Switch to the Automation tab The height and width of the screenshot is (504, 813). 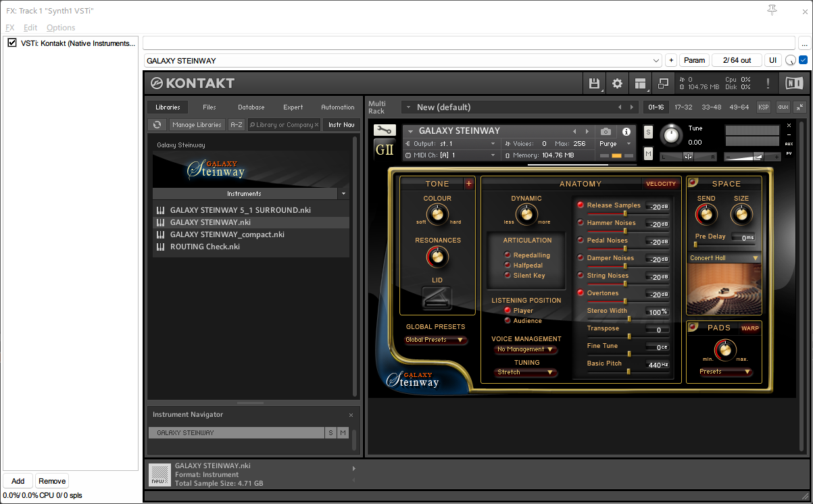[x=338, y=107]
